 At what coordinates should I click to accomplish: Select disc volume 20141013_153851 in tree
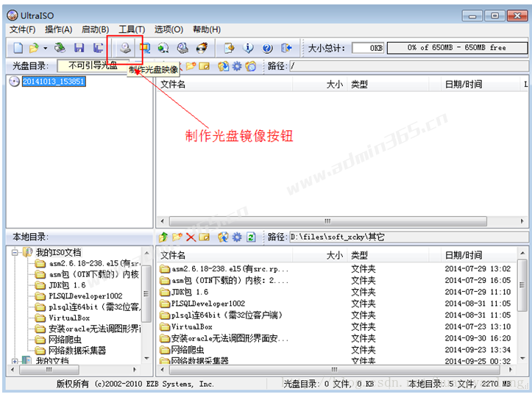pos(54,82)
